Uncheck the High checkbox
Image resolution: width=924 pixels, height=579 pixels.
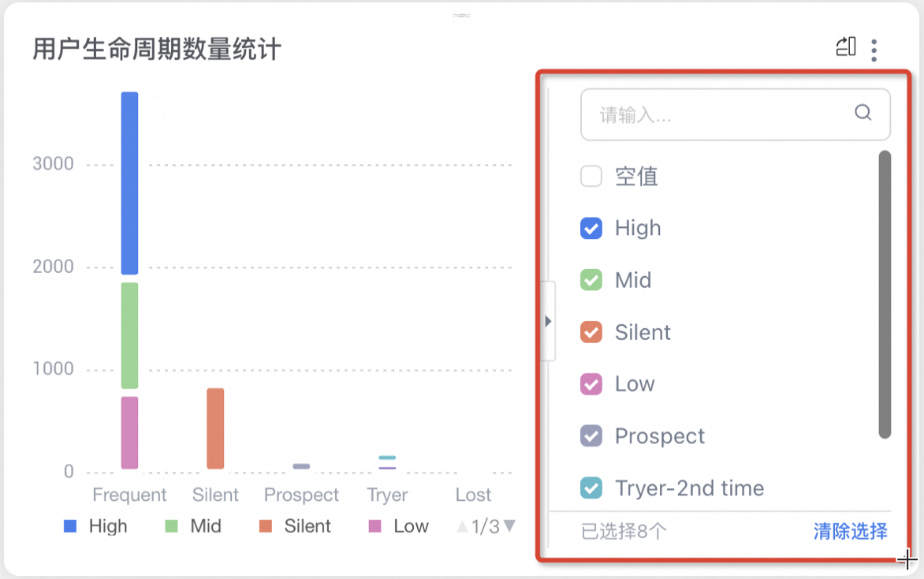[591, 228]
